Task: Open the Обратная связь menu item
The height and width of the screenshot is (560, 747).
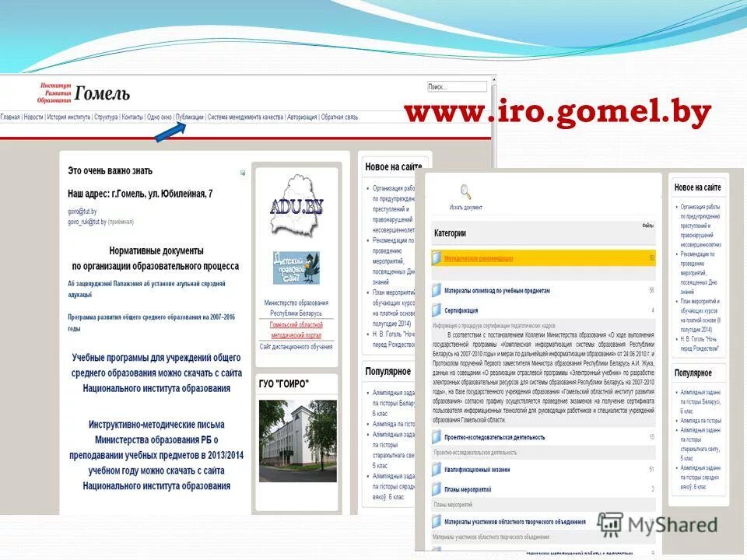Action: (339, 117)
